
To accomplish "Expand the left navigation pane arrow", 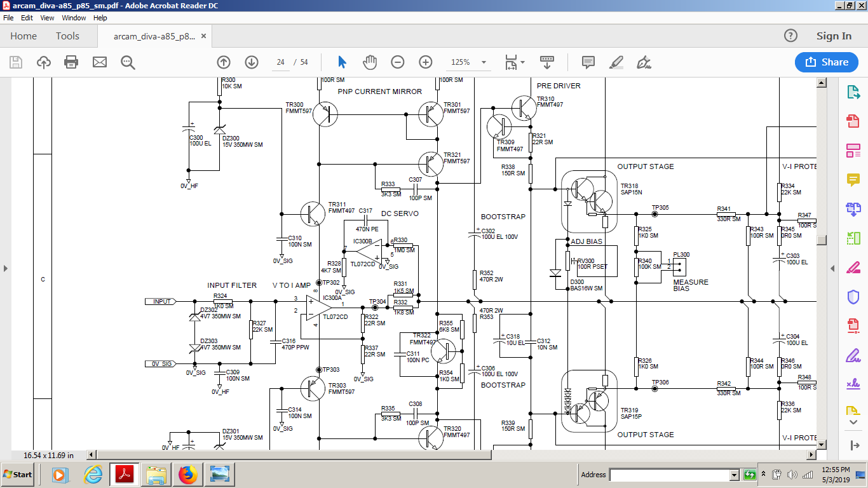I will tap(6, 268).
